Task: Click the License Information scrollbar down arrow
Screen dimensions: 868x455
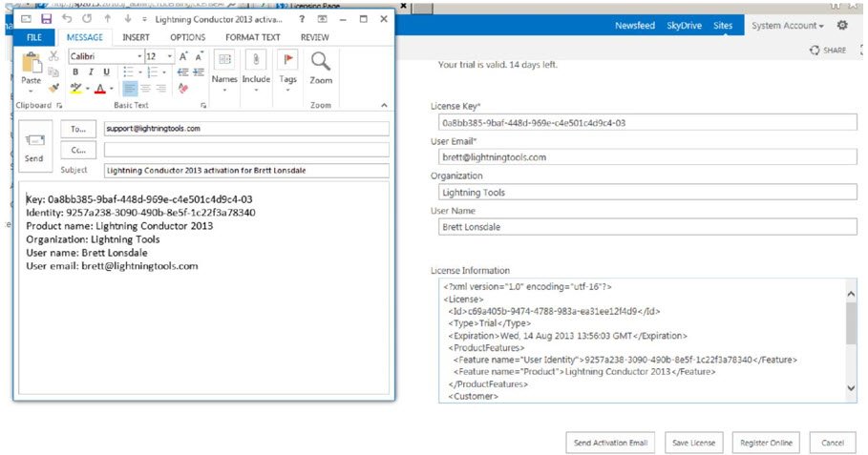Action: 851,388
